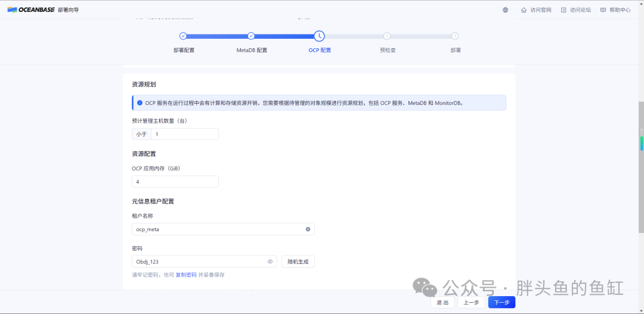Screen dimensions: 644x314
Task: Toggle password visibility eye icon
Action: (270, 262)
